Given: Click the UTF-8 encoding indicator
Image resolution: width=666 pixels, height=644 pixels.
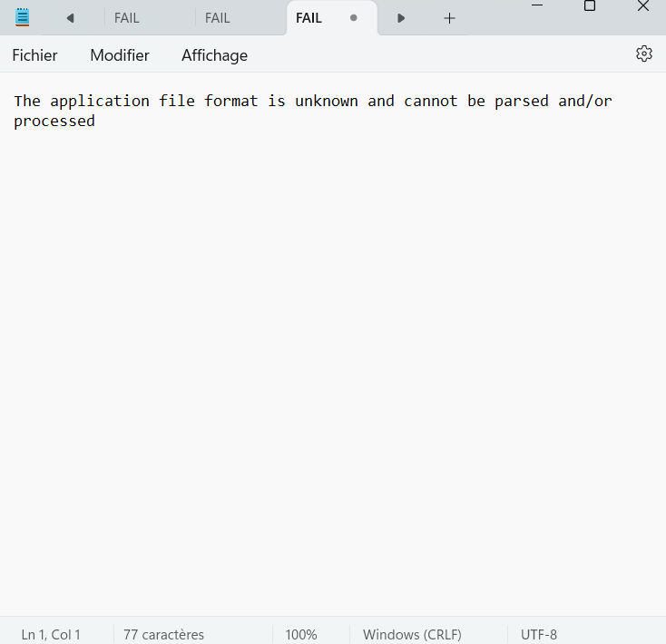Looking at the screenshot, I should pos(539,634).
